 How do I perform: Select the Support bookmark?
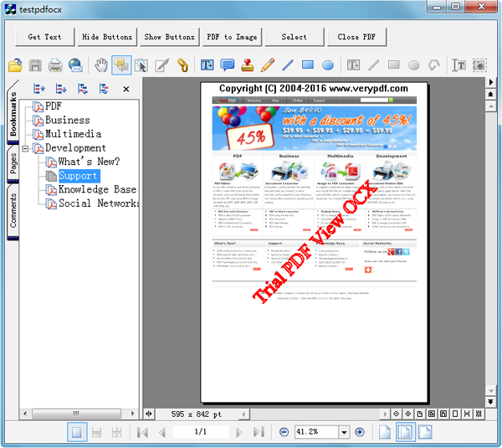coord(79,176)
